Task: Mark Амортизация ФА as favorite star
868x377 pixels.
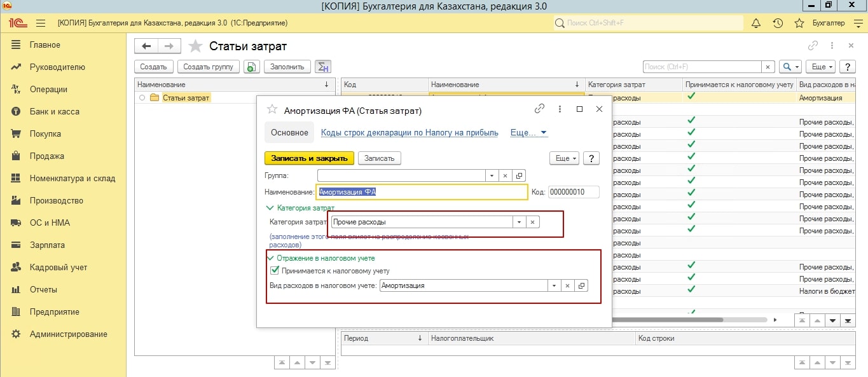Action: (x=272, y=110)
